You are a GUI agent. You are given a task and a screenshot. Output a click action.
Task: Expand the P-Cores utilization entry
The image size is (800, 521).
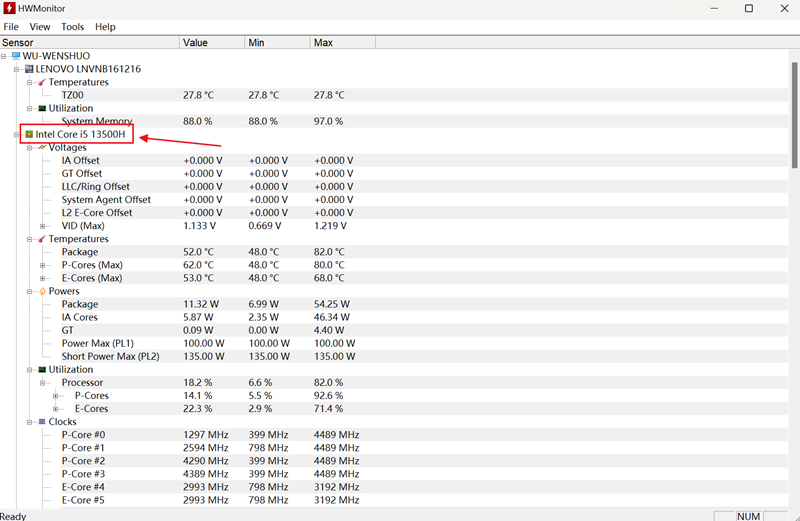click(56, 396)
